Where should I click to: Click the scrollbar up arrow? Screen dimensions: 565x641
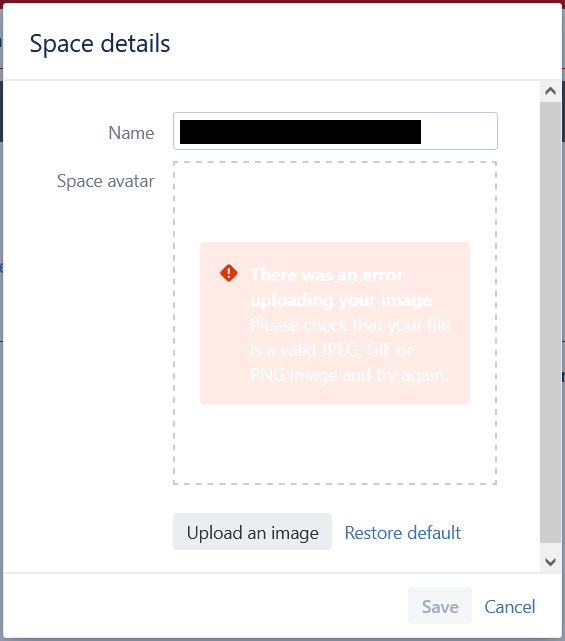(x=550, y=91)
